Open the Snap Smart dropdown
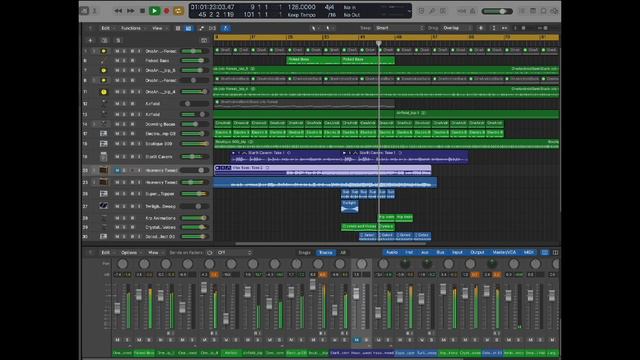640x360 pixels. (399, 28)
